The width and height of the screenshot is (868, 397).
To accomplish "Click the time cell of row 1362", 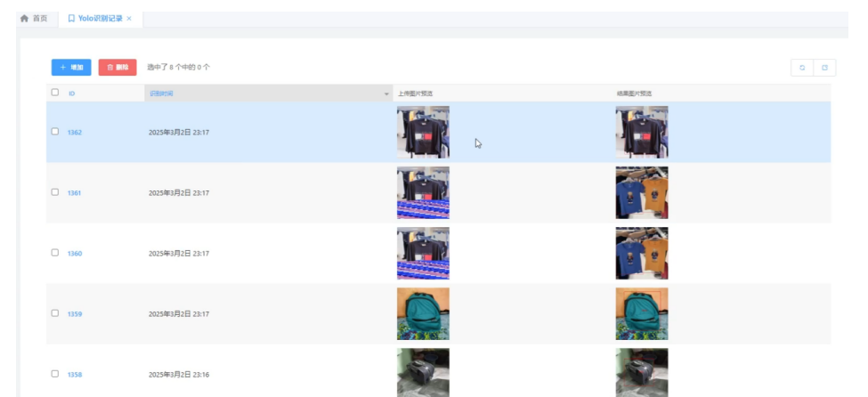I will [x=179, y=133].
